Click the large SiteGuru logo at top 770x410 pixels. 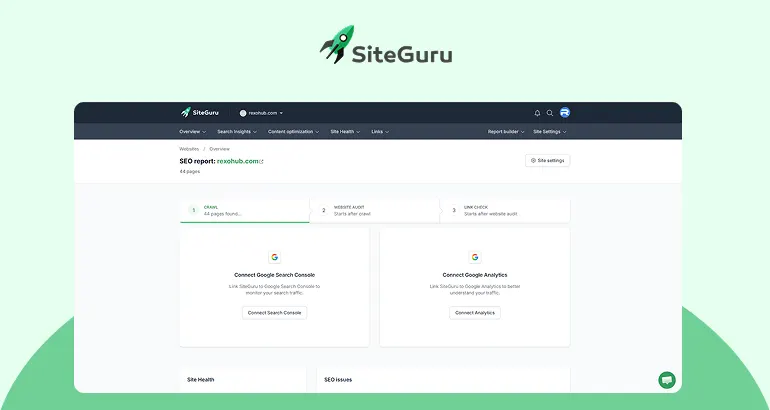[386, 45]
